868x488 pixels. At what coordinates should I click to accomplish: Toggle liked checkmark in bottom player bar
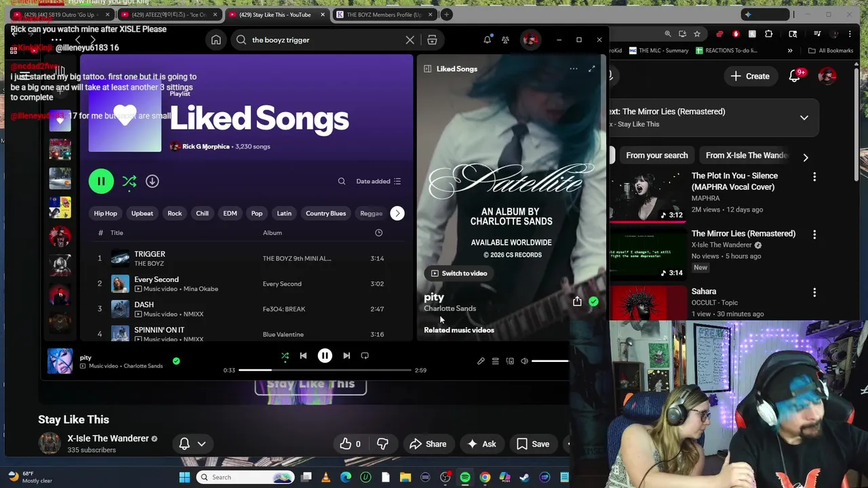tap(176, 361)
